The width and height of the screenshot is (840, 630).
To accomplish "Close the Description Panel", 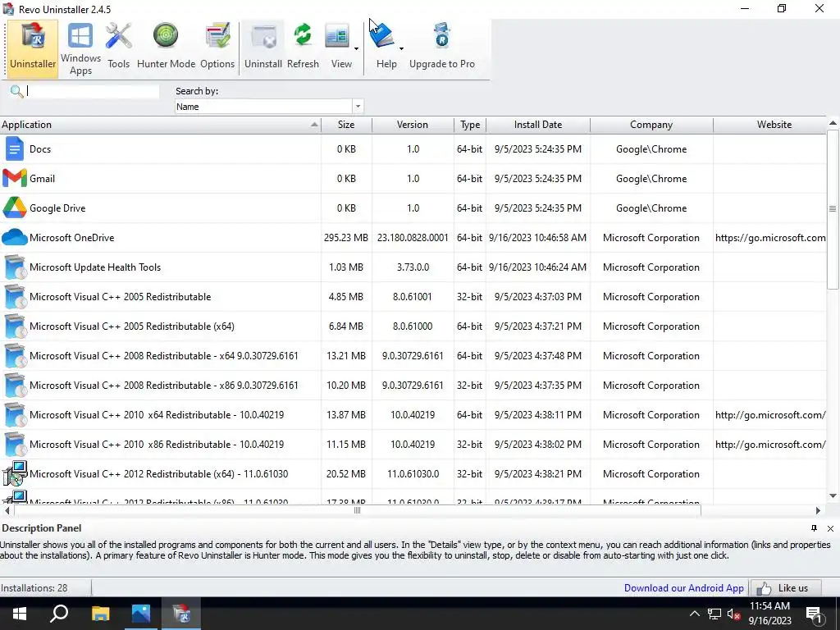I will pos(830,528).
